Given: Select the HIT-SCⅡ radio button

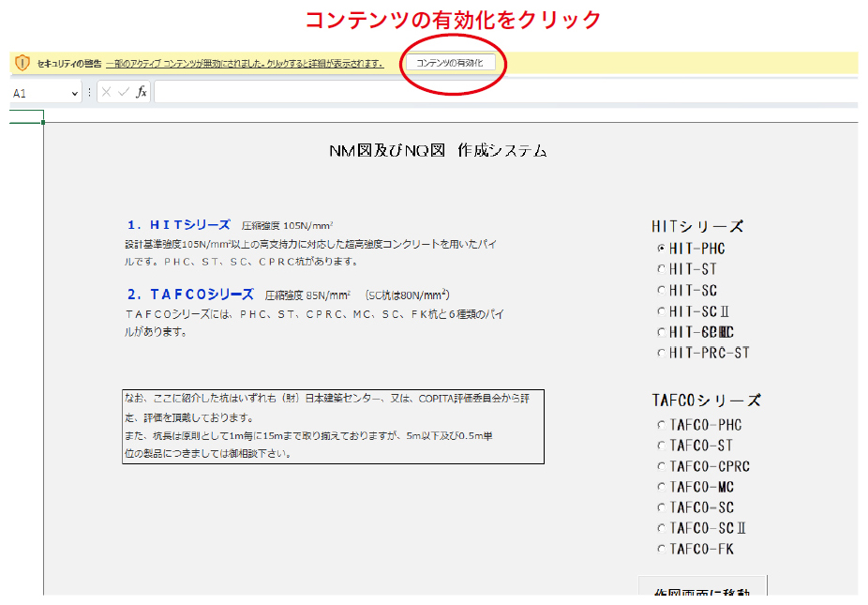Looking at the screenshot, I should tap(661, 311).
